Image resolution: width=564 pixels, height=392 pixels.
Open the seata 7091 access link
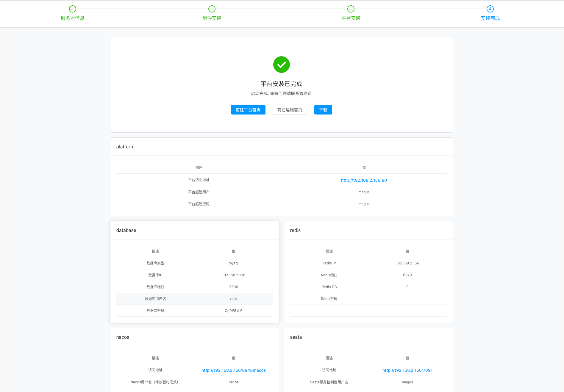[407, 370]
